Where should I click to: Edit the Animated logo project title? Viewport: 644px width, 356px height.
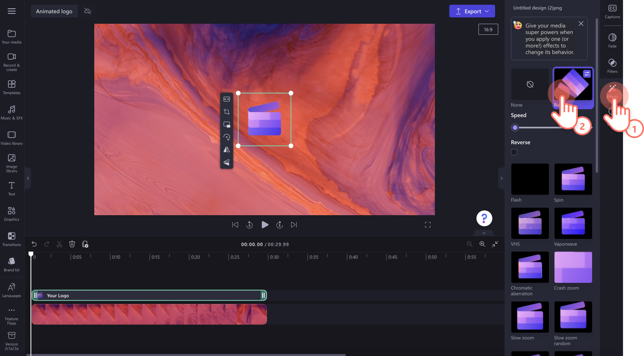pos(54,11)
